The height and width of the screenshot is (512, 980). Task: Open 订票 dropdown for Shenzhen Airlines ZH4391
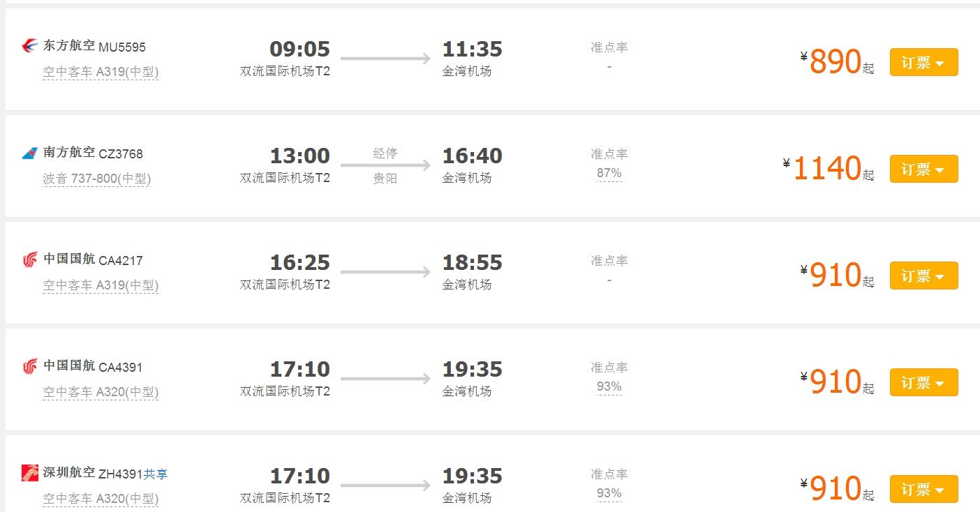(x=923, y=490)
